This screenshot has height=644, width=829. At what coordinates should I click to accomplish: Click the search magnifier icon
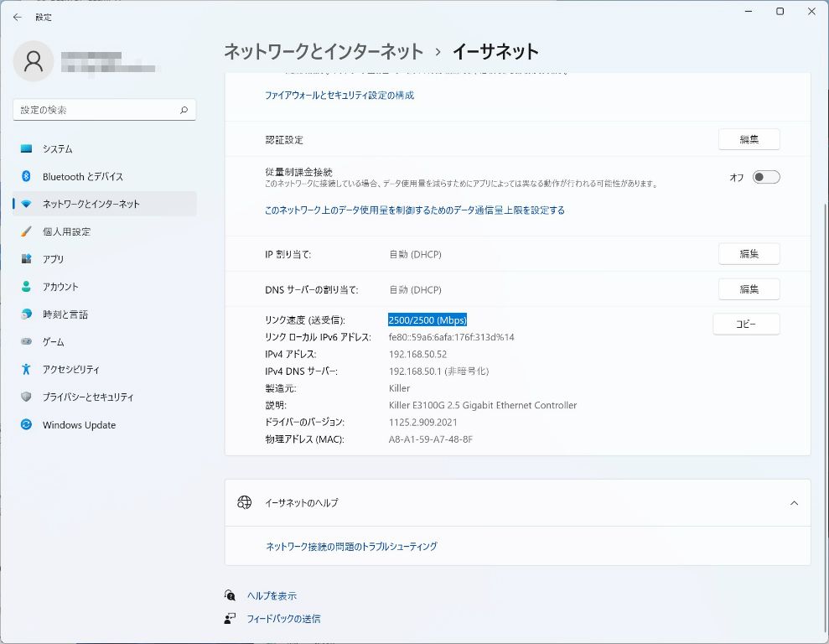pyautogui.click(x=184, y=110)
